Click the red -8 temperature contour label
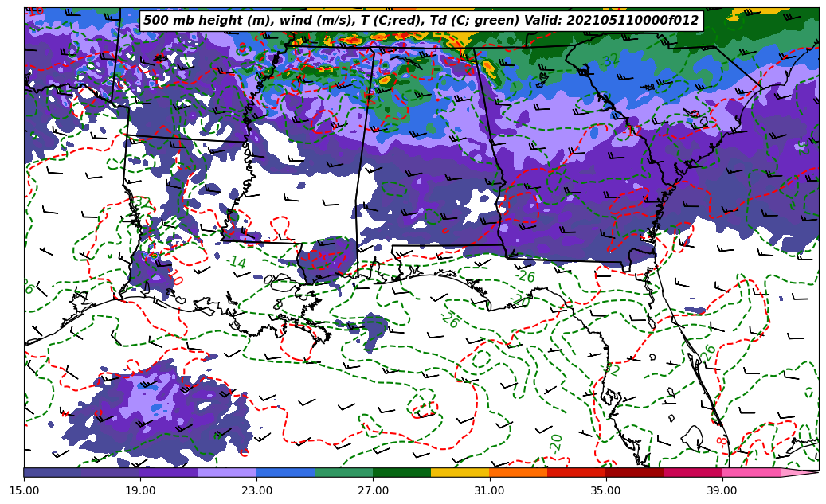This screenshot has width=826, height=504. tap(722, 440)
